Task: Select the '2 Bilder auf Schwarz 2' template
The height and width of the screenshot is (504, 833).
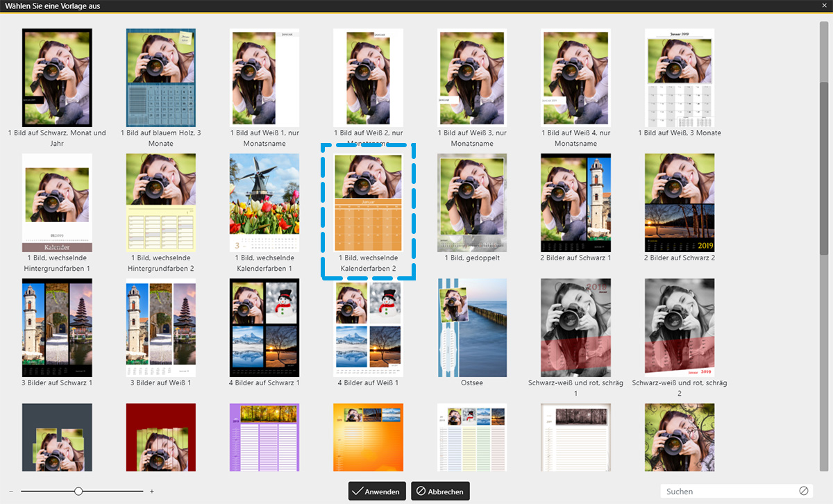Action: point(680,202)
